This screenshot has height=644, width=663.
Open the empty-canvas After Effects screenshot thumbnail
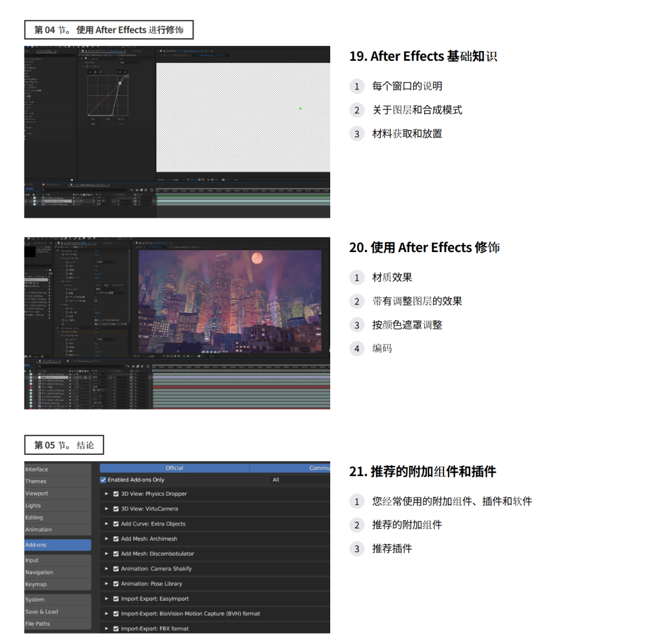click(177, 132)
